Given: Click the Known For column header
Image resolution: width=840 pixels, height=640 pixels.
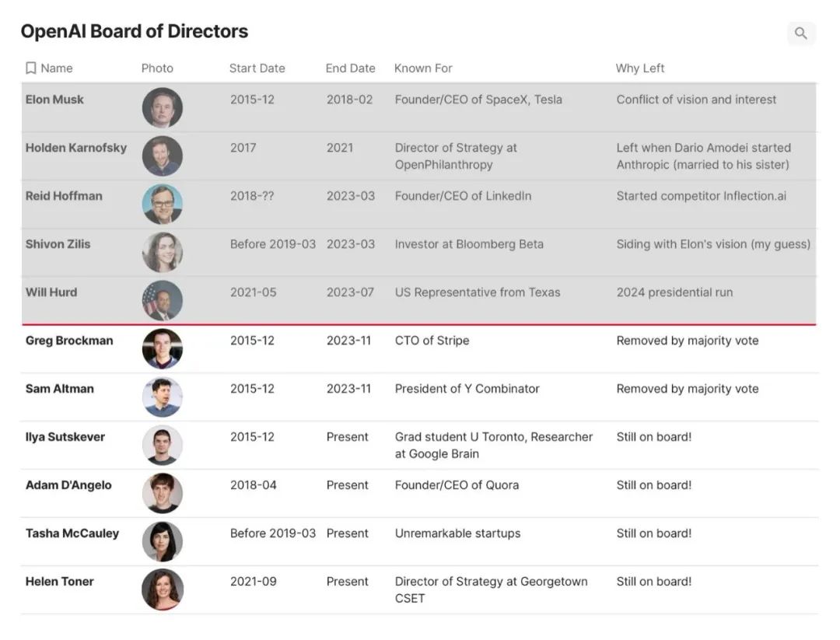Looking at the screenshot, I should 423,68.
